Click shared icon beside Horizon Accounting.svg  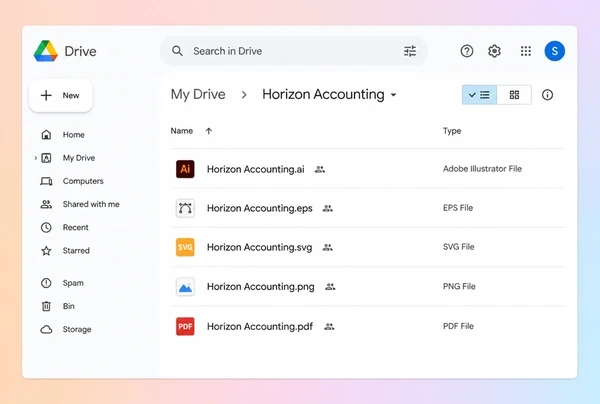[328, 247]
